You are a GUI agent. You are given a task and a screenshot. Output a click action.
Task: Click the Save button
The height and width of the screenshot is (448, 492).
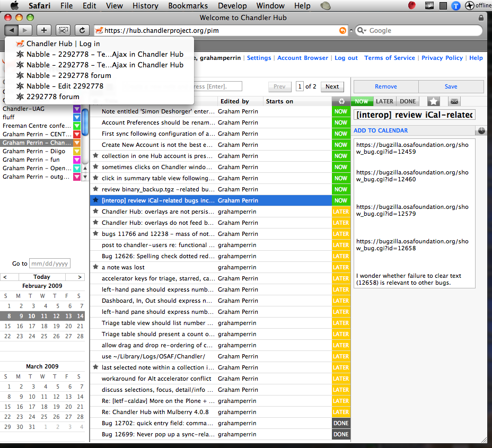coord(451,86)
